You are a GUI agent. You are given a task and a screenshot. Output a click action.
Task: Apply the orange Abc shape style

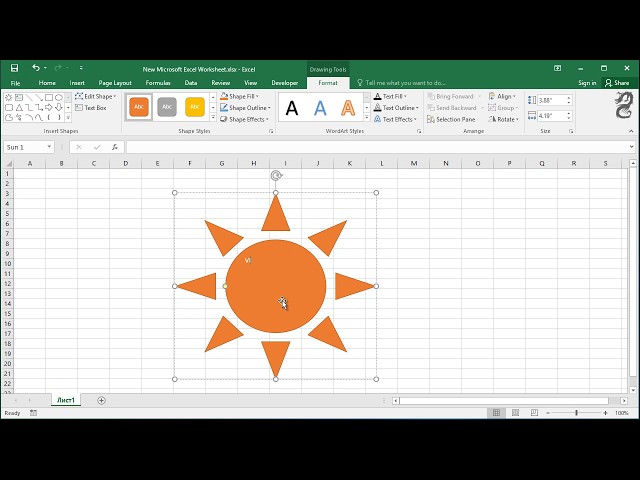(x=139, y=107)
